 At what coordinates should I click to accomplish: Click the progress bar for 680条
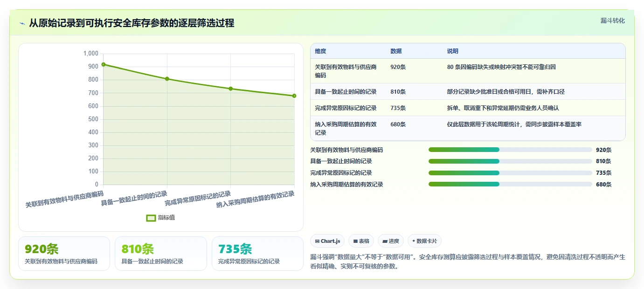click(x=510, y=185)
